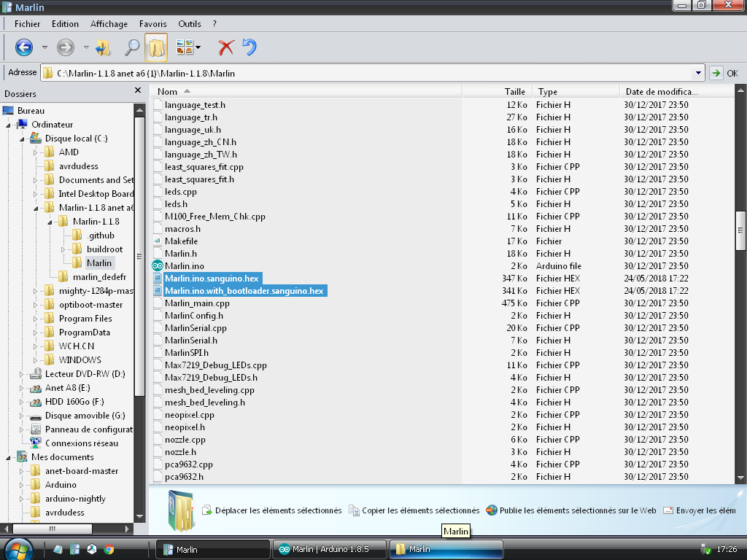Image resolution: width=747 pixels, height=560 pixels.
Task: Switch to Marlin | Arduino 1.8.5 taskbar window
Action: click(330, 549)
